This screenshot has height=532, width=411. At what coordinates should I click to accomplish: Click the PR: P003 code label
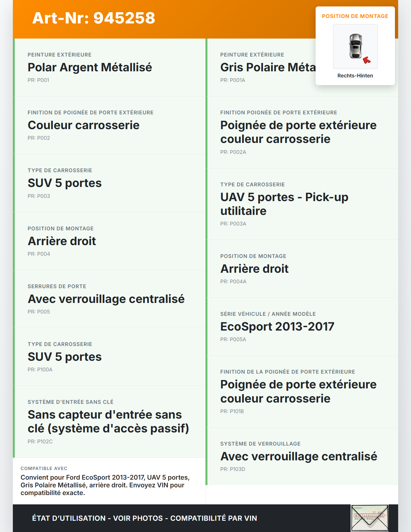39,196
